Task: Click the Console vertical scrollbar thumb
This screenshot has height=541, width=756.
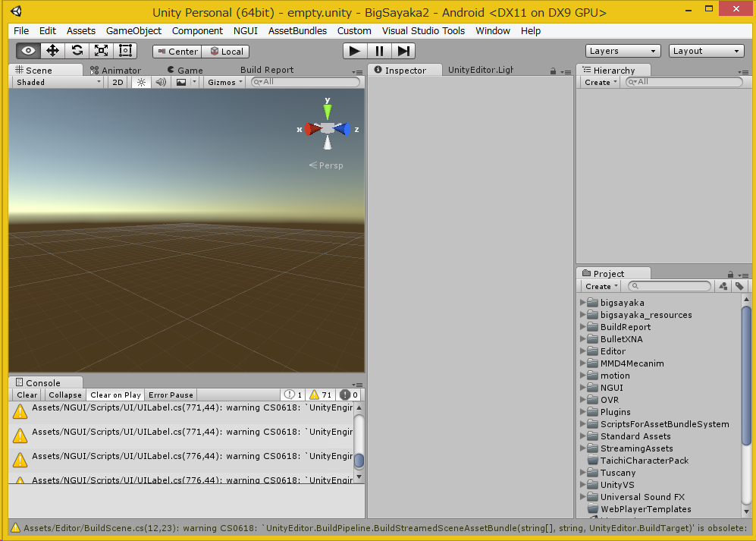Action: coord(359,461)
